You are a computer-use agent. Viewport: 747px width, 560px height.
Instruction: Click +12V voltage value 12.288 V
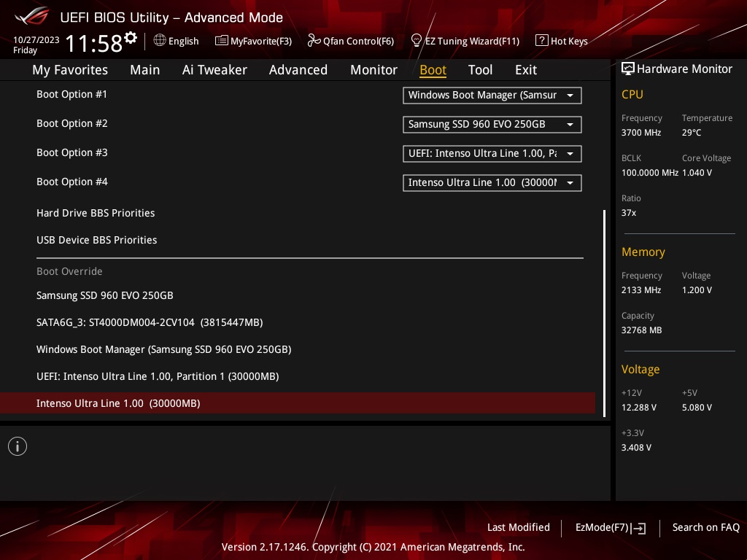point(639,407)
